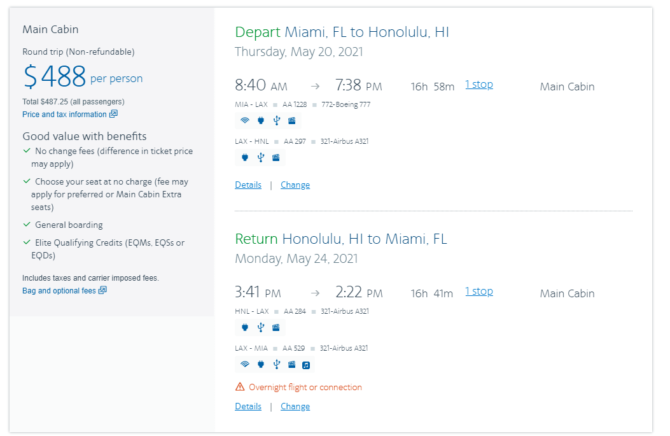Click the overnight flight warning triangle icon
The image size is (670, 436).
(240, 387)
